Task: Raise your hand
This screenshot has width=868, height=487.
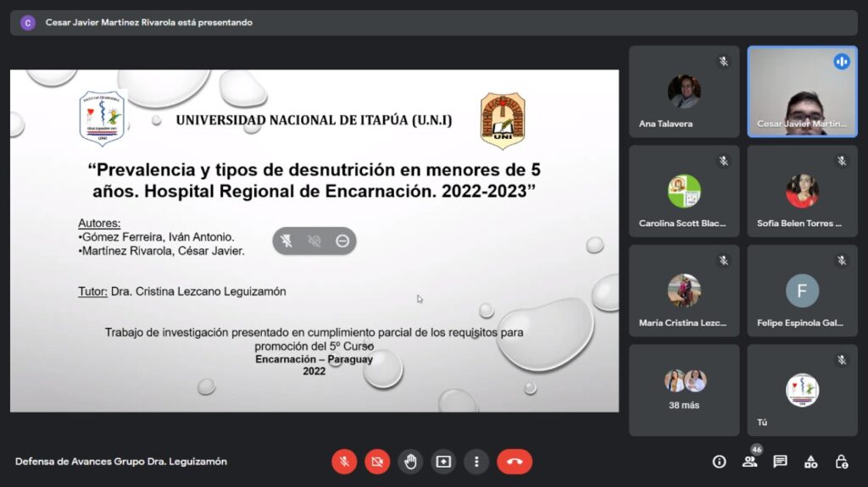Action: click(410, 462)
